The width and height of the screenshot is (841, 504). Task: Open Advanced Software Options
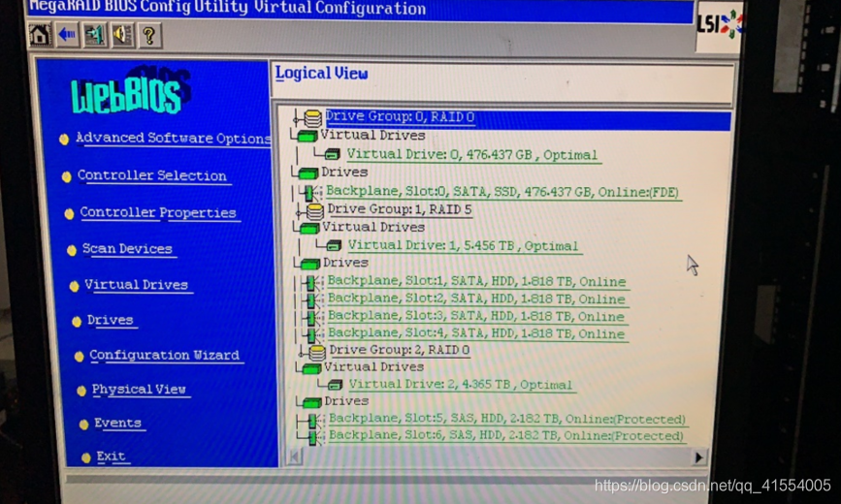(x=174, y=138)
